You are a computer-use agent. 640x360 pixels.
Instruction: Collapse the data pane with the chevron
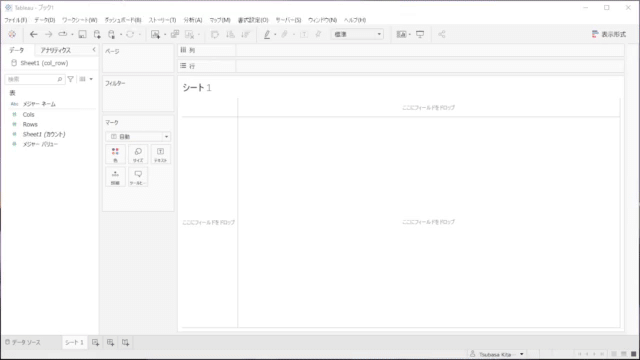(x=94, y=49)
